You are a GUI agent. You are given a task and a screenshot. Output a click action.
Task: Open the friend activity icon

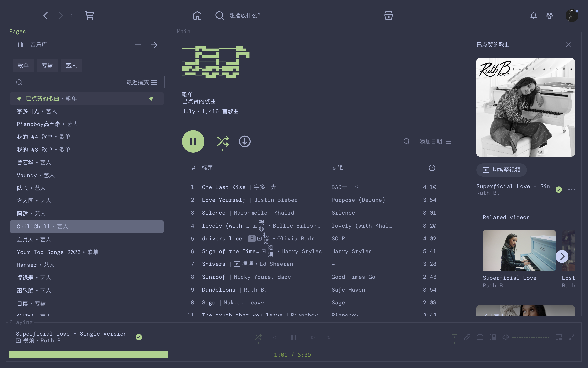coord(549,16)
